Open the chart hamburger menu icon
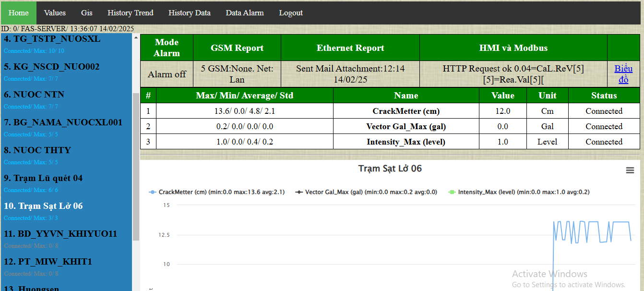Viewport: 644px width, 291px height. pos(630,170)
